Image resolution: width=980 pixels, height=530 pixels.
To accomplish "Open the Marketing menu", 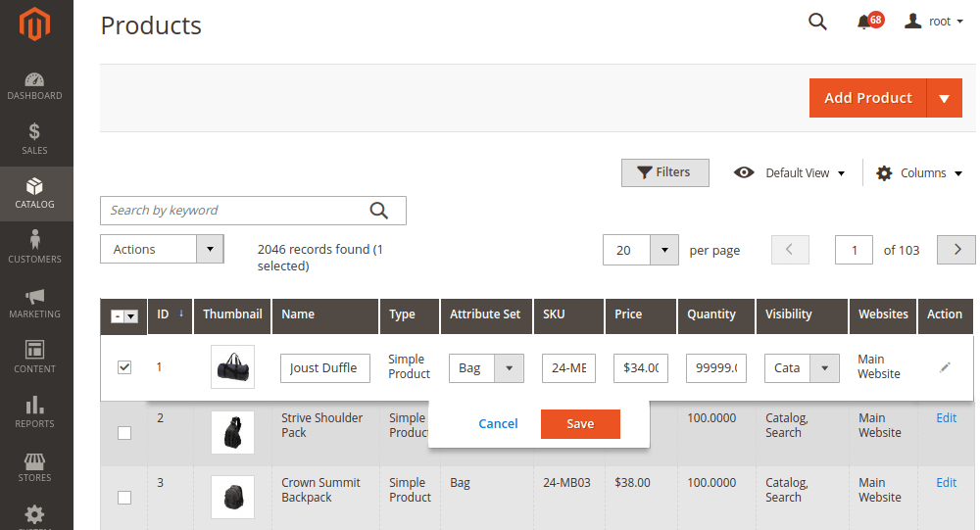I will (x=34, y=303).
